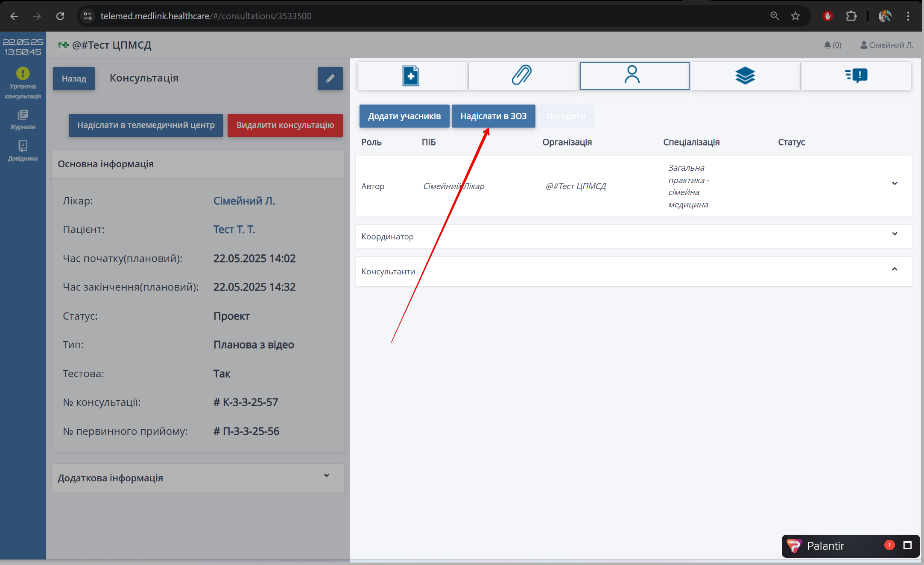Open Довідники in the sidebar
Image resolution: width=924 pixels, height=565 pixels.
[x=23, y=151]
